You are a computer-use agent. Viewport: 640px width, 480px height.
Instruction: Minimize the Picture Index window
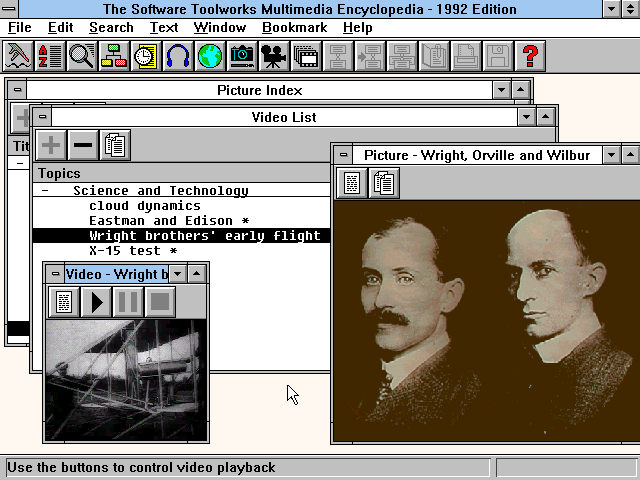[502, 90]
